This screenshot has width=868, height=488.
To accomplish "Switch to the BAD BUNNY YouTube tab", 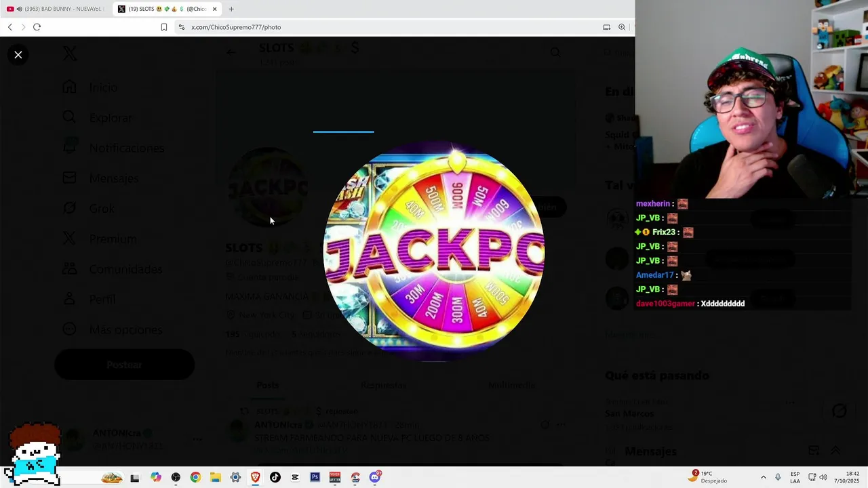I will coord(56,9).
